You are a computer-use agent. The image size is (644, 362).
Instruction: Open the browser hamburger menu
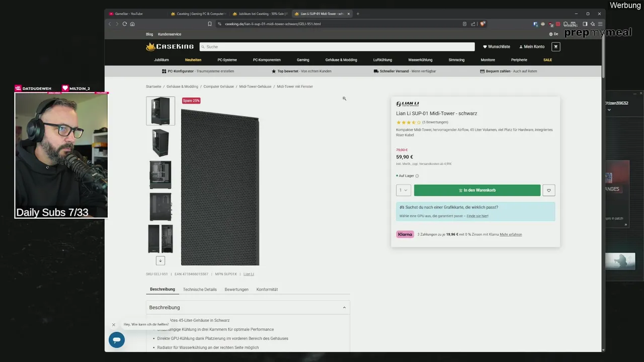600,24
